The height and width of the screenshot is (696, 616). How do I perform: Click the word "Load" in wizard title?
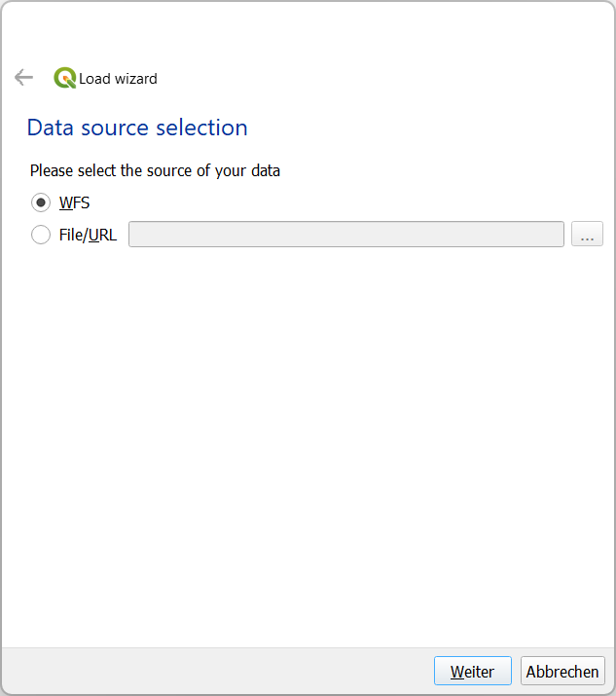pos(94,79)
